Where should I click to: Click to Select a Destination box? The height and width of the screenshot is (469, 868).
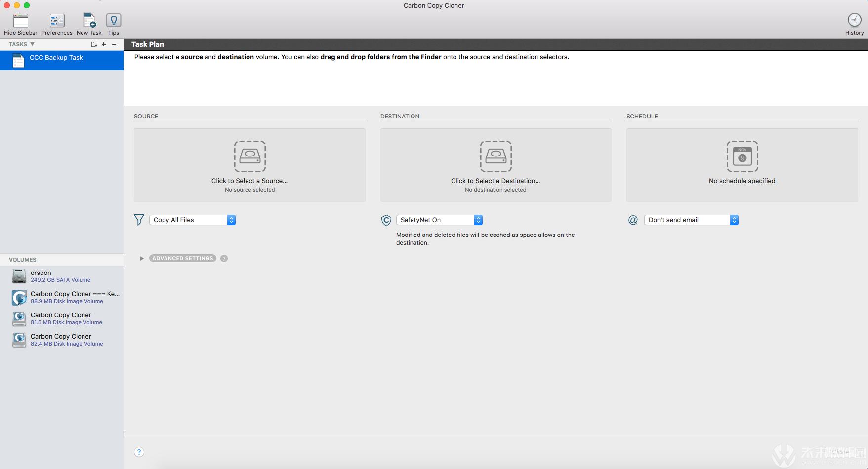496,165
